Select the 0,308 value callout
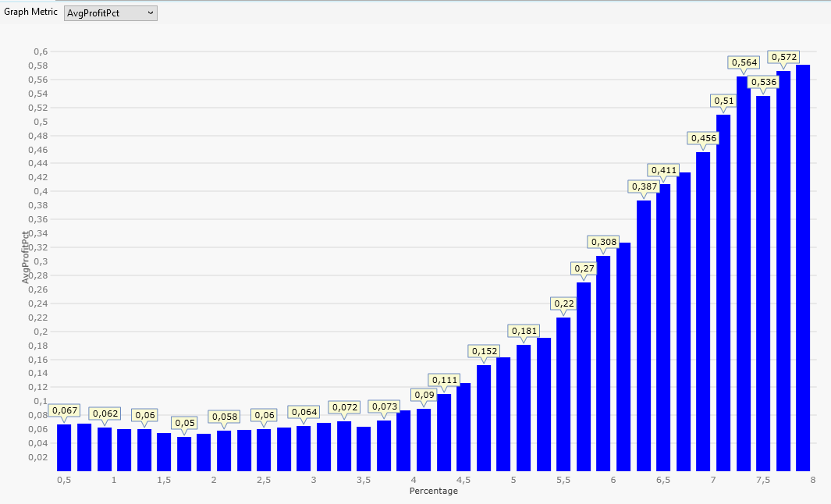The height and width of the screenshot is (504, 831). (x=603, y=242)
